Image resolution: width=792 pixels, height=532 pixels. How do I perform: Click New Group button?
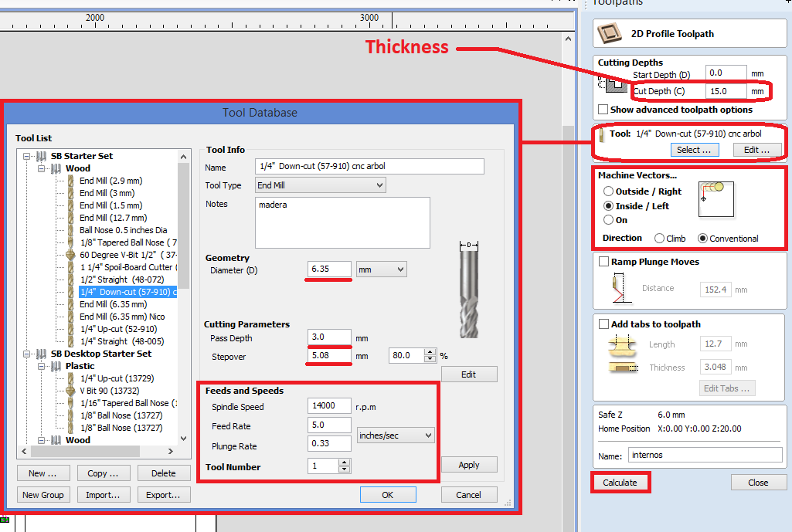43,495
